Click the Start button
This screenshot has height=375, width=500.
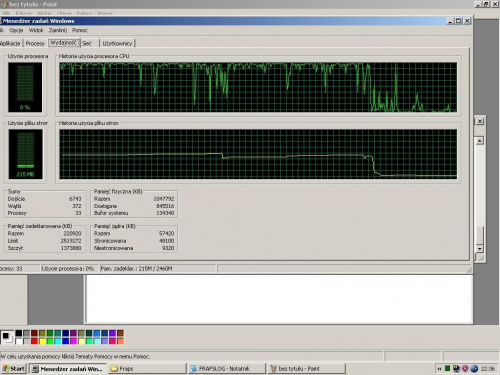pos(13,369)
